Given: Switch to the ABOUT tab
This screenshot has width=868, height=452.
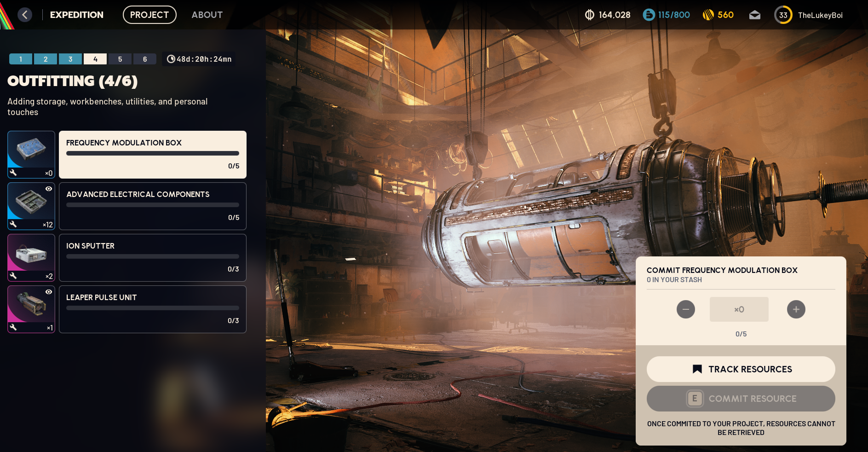Looking at the screenshot, I should 207,15.
